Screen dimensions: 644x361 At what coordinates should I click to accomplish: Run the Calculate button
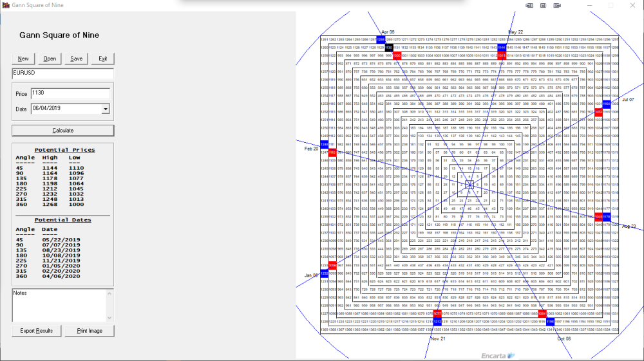click(x=62, y=131)
